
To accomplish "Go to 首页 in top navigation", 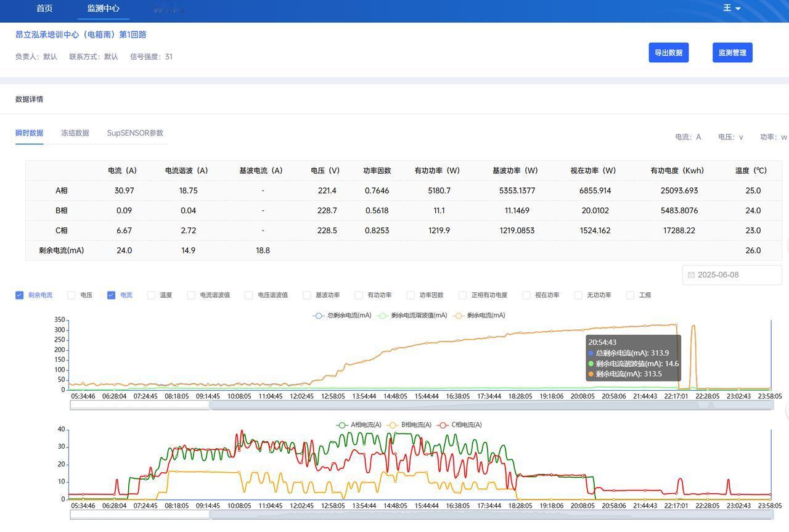I will (x=44, y=9).
